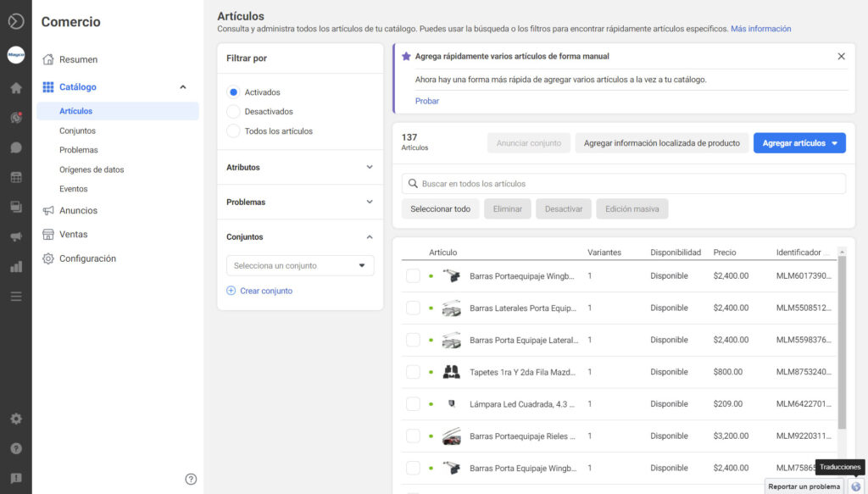Open Orígenes de datos menu item
Image resolution: width=868 pixels, height=494 pixels.
point(92,169)
